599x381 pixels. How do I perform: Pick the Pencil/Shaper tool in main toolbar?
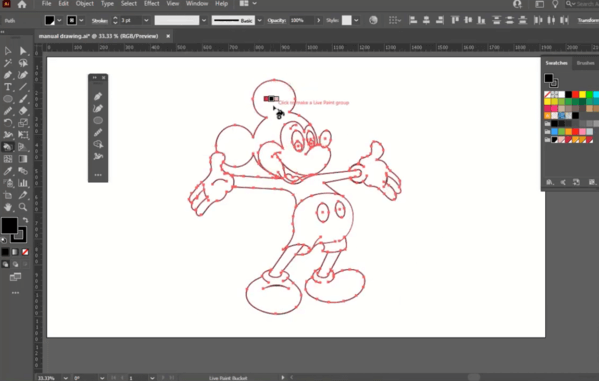8,111
